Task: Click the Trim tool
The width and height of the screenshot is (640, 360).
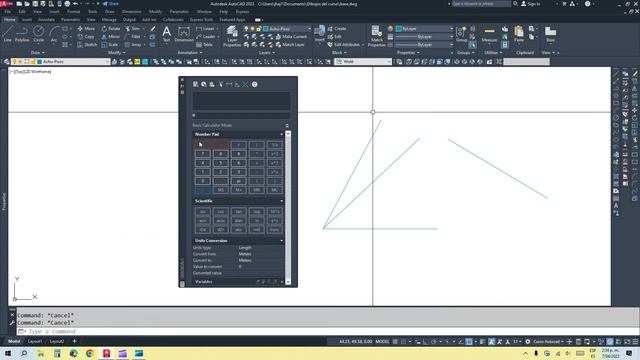Action: [132, 29]
